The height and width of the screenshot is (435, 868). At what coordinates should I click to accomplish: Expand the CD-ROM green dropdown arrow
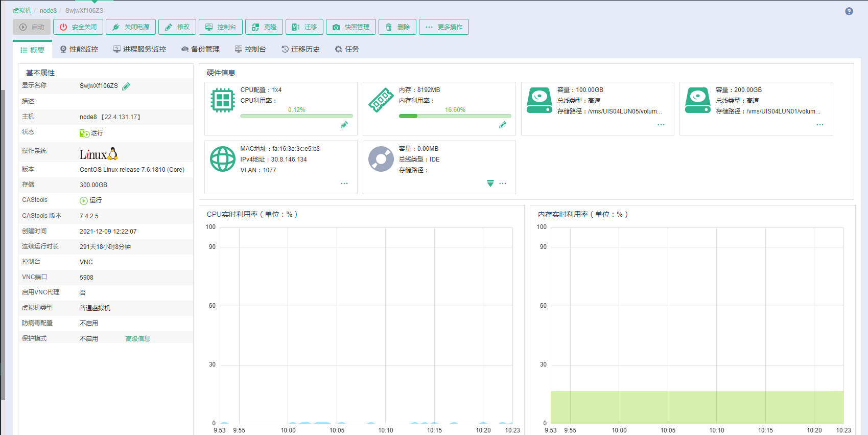(490, 184)
